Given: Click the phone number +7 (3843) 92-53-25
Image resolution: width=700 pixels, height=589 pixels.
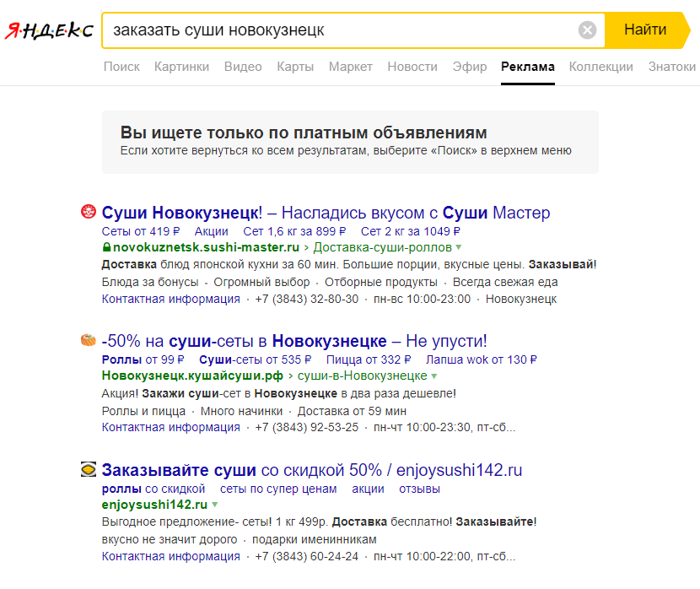Looking at the screenshot, I should pyautogui.click(x=307, y=427).
